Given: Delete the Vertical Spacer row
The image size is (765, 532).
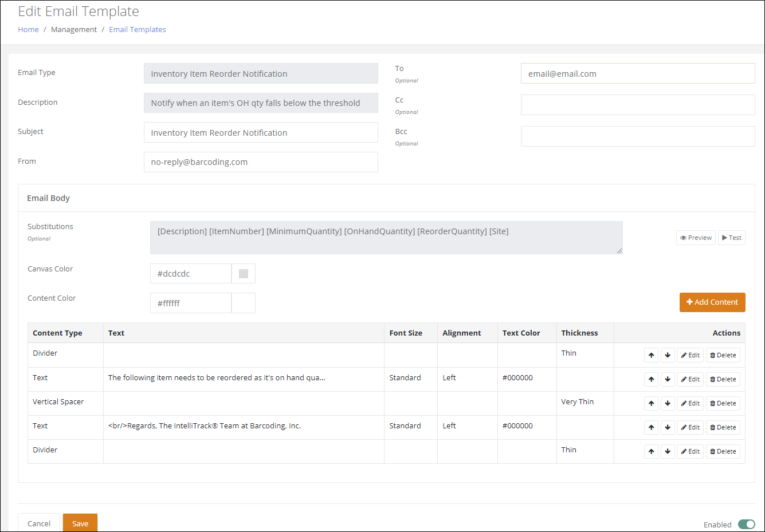Looking at the screenshot, I should [723, 403].
